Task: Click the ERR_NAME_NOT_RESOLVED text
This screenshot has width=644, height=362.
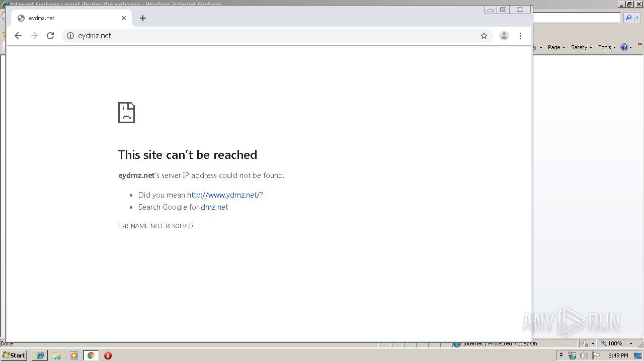Action: [x=155, y=226]
